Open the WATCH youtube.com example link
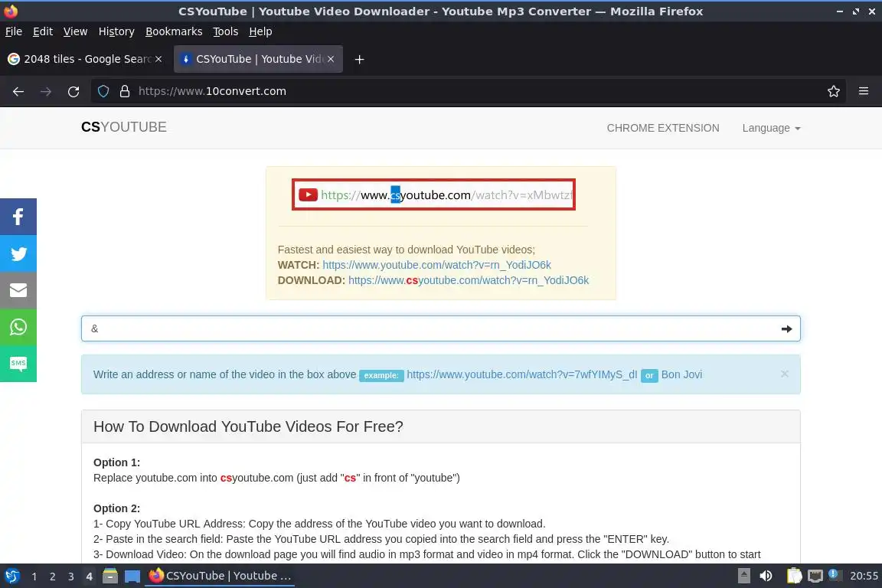The height and width of the screenshot is (588, 882). click(x=436, y=265)
